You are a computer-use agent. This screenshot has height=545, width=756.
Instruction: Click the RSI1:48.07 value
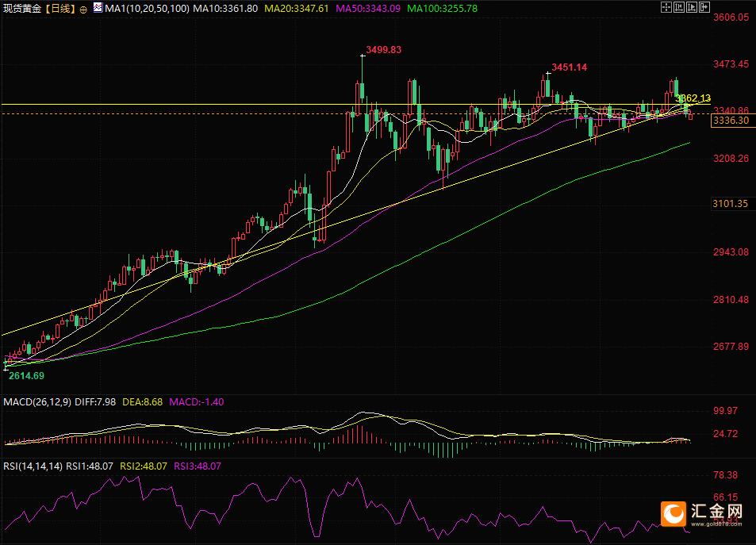click(x=89, y=466)
